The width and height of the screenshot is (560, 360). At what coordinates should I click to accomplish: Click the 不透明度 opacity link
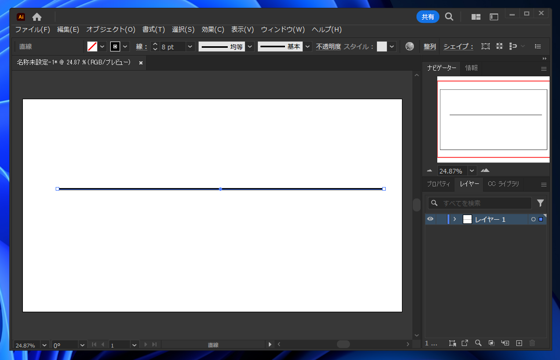[328, 47]
